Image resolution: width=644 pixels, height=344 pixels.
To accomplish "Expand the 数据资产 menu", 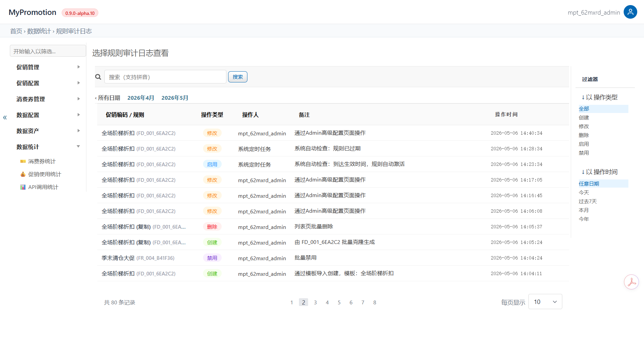I will [48, 131].
